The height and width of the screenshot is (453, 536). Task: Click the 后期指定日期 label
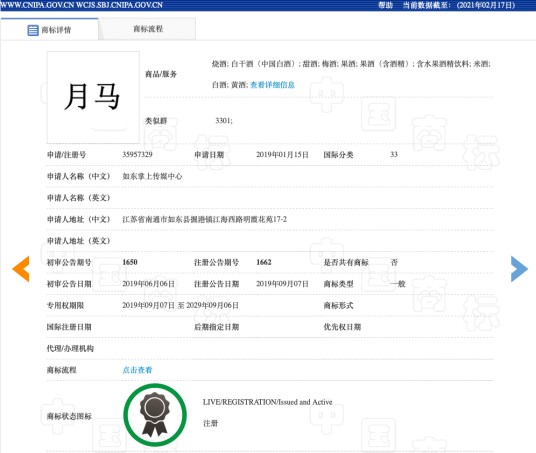216,327
